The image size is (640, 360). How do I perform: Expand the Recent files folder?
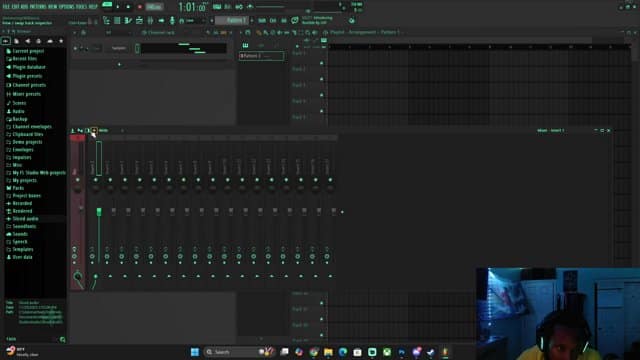click(21, 59)
